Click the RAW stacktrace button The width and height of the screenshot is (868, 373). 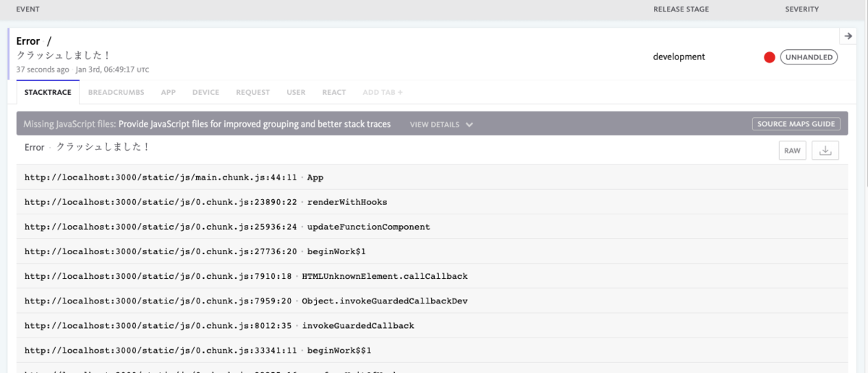[792, 151]
